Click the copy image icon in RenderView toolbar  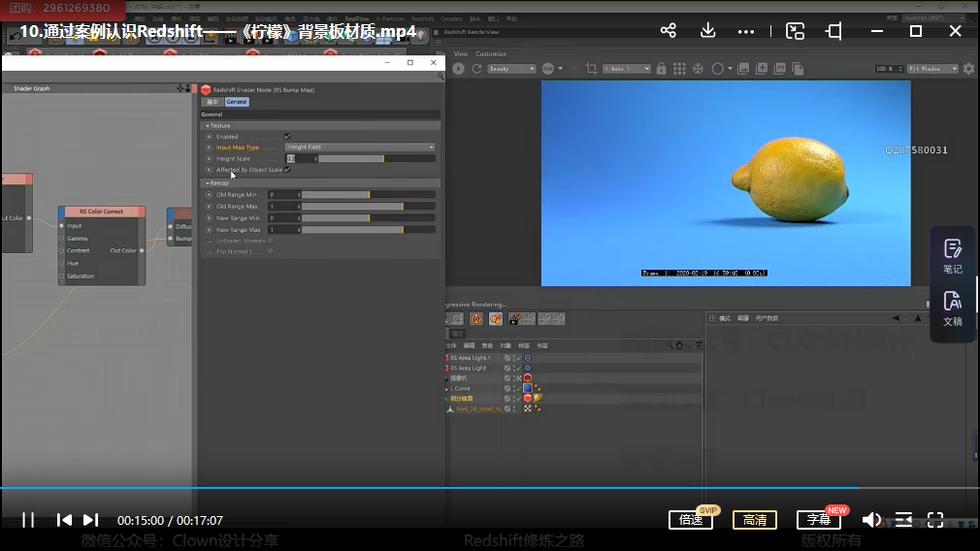(799, 69)
